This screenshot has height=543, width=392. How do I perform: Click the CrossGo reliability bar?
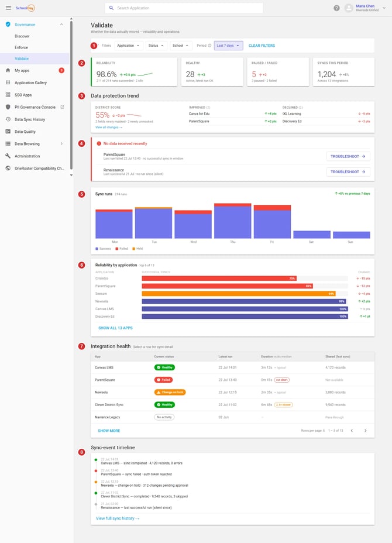click(219, 278)
